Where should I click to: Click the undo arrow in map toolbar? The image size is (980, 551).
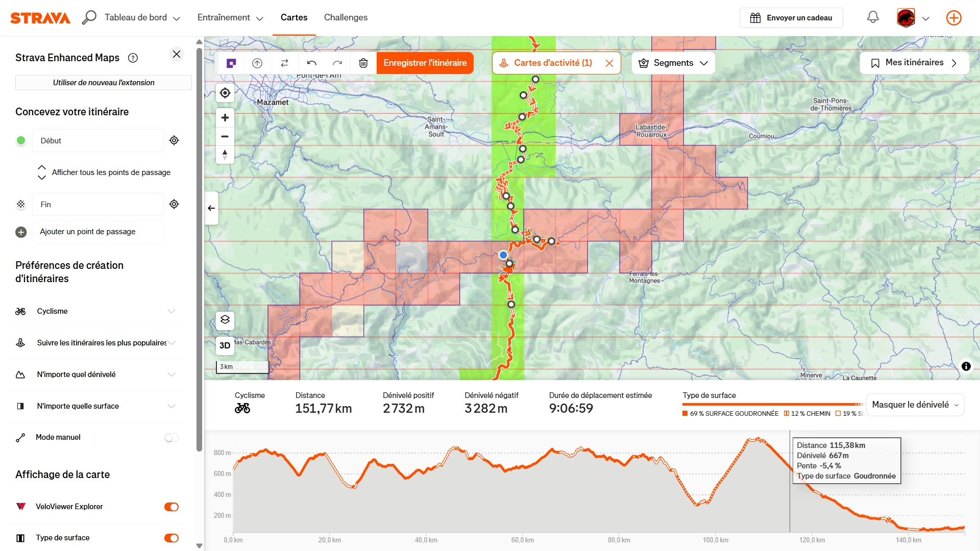coord(312,63)
